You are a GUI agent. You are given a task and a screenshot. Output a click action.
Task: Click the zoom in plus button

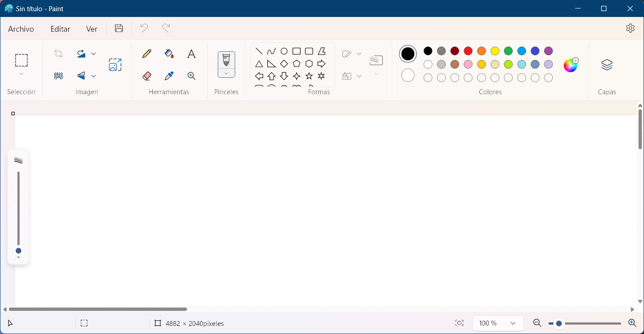tap(632, 323)
